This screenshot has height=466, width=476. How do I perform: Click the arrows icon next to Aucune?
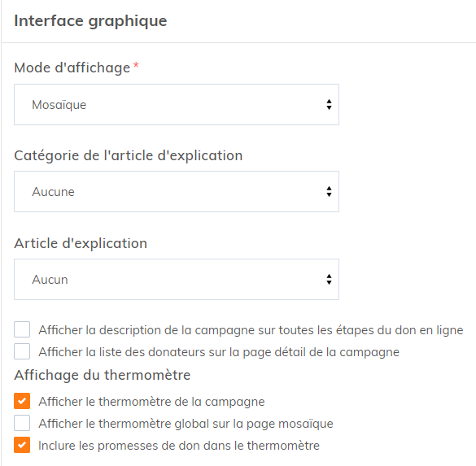pos(329,192)
